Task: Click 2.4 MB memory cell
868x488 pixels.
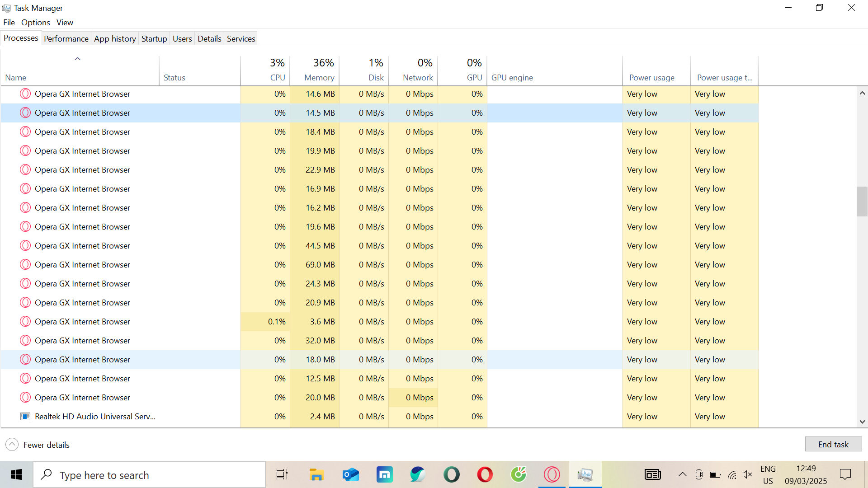Action: (x=315, y=417)
